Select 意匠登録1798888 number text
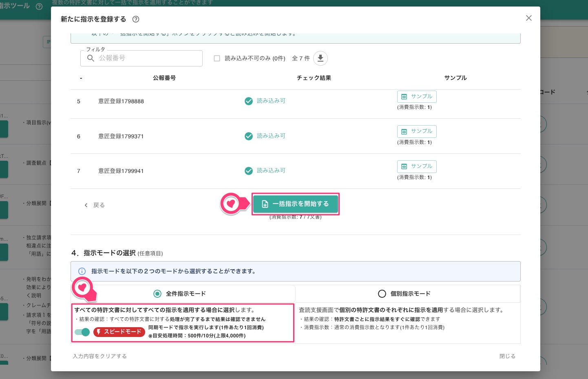 [121, 101]
